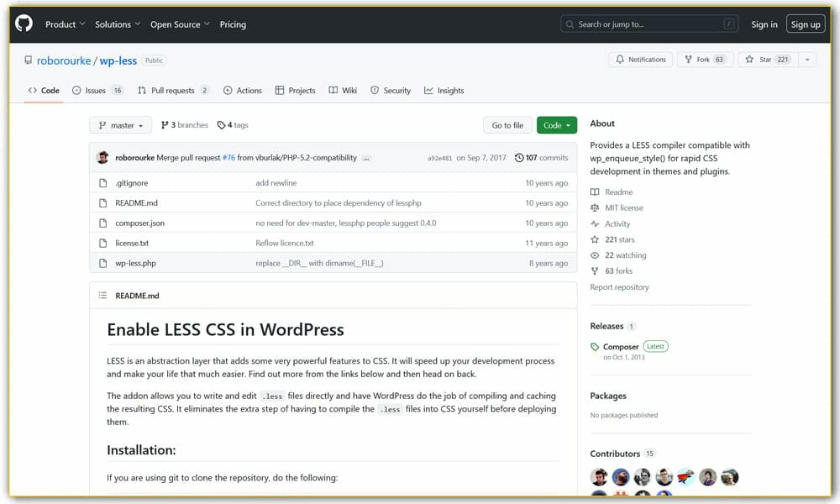
Task: Switch to the Pull requests tab
Action: (173, 90)
